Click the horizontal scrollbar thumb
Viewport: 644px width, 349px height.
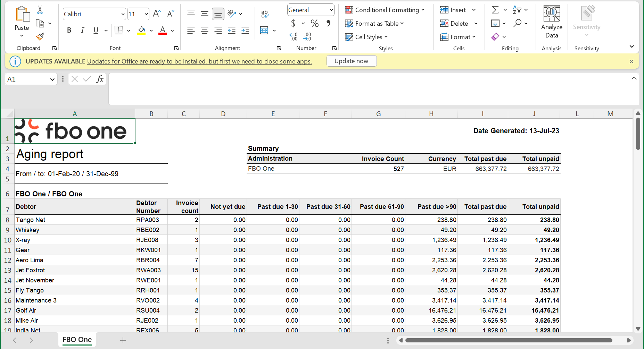(x=509, y=340)
